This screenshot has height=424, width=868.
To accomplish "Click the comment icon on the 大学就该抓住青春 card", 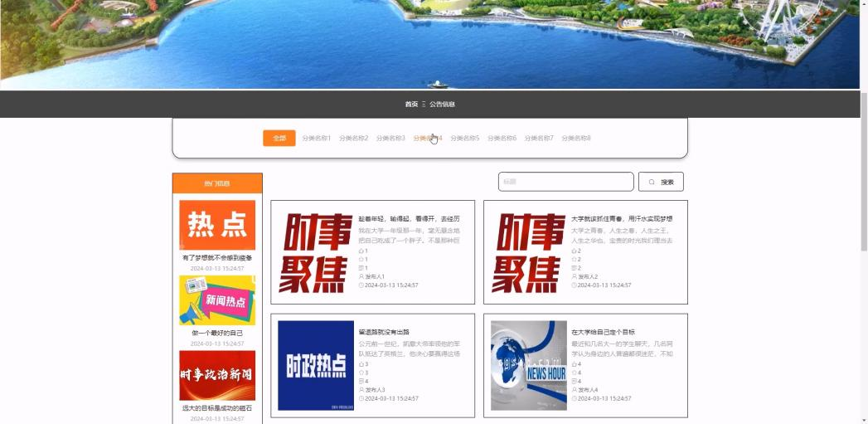I will [574, 268].
